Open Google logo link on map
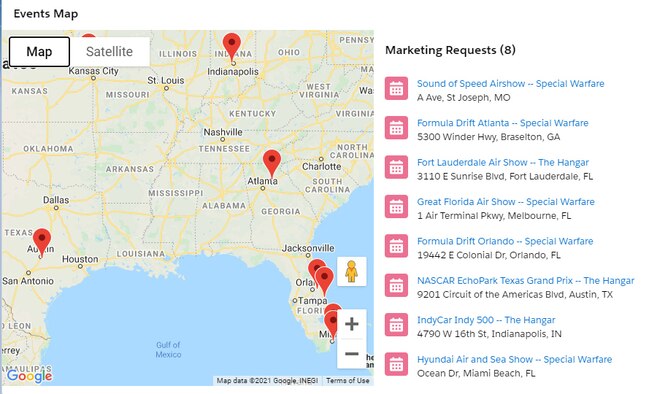Image resolution: width=649 pixels, height=394 pixels. (29, 375)
